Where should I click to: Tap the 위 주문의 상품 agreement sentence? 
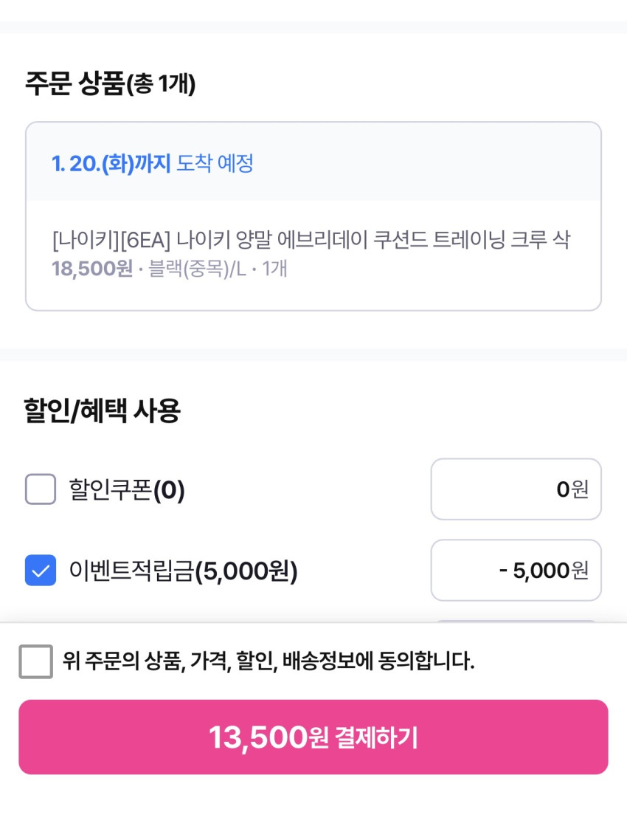[x=269, y=661]
